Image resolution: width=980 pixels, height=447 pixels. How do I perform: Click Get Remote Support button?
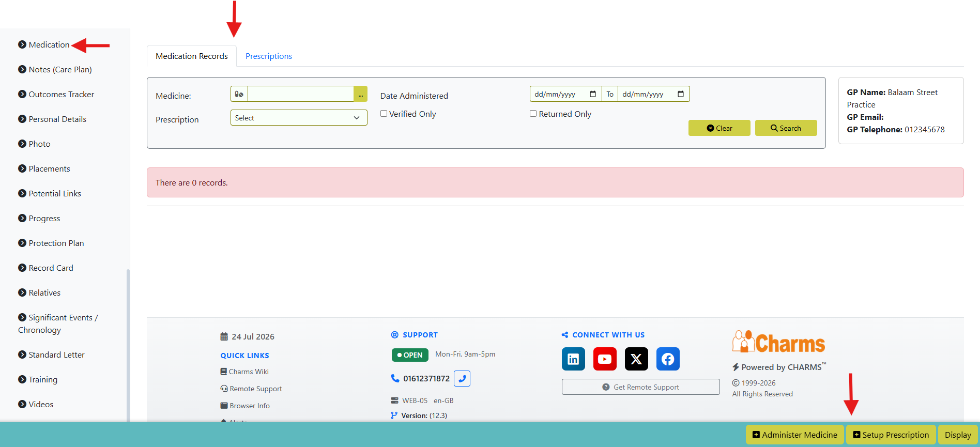pos(641,387)
